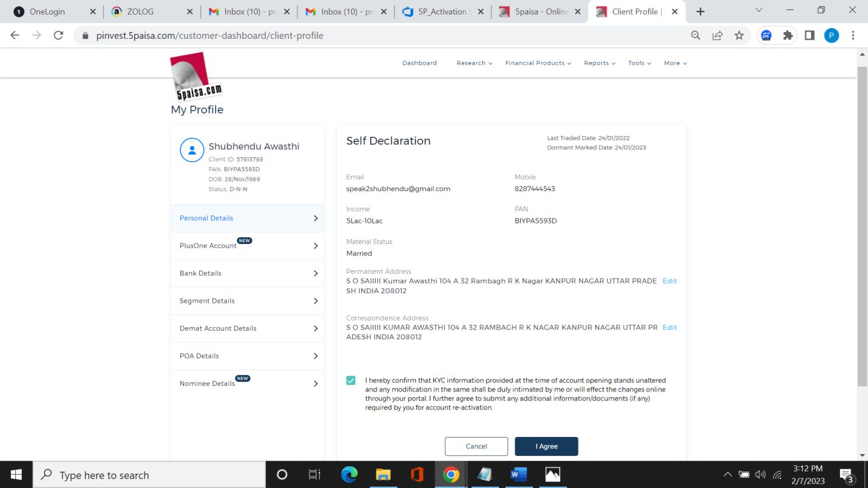Click the page vertical scrollbar
This screenshot has width=868, height=488.
tap(862, 226)
